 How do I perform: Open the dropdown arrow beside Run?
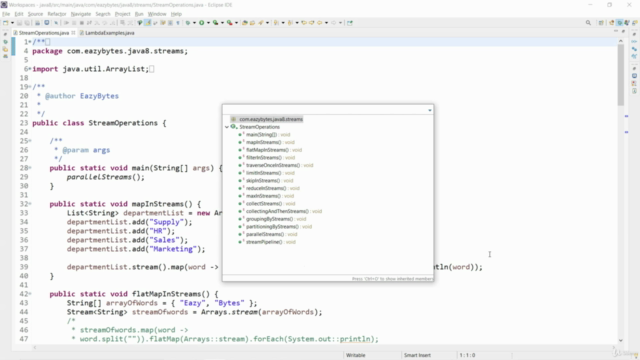(x=208, y=23)
